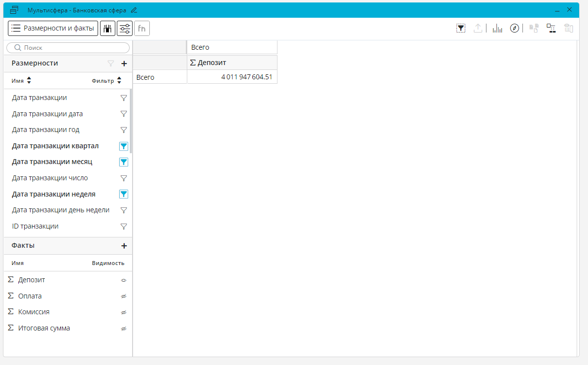Click the pencil icon to rename the title
This screenshot has width=588, height=365.
(134, 10)
